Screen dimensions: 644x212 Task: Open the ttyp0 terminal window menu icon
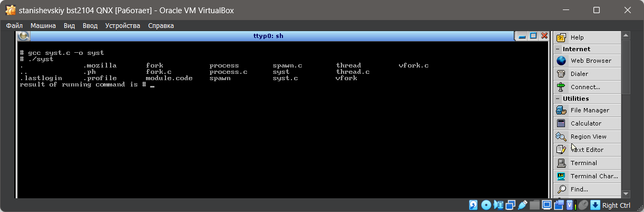coord(23,36)
